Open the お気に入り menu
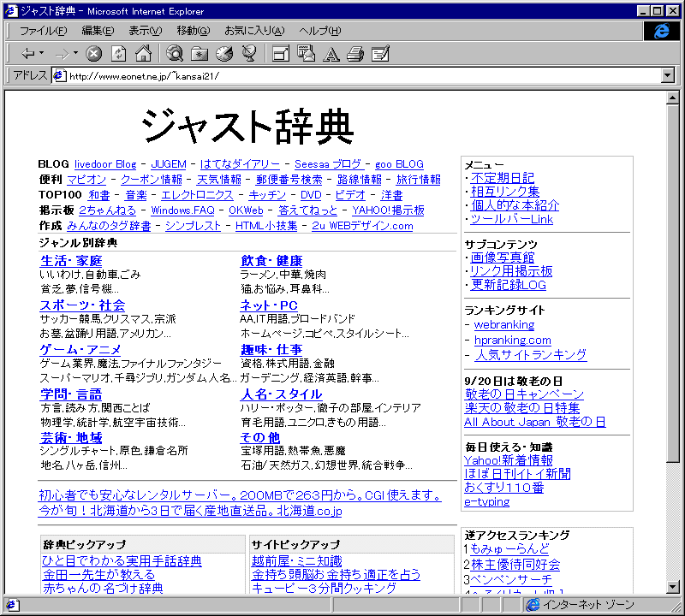 [254, 31]
